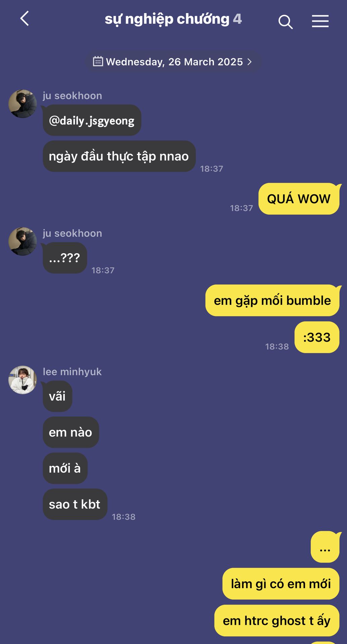Screen dimensions: 347x644
Task: Open Wednesday, 26 March 2025 date label
Action: (174, 62)
